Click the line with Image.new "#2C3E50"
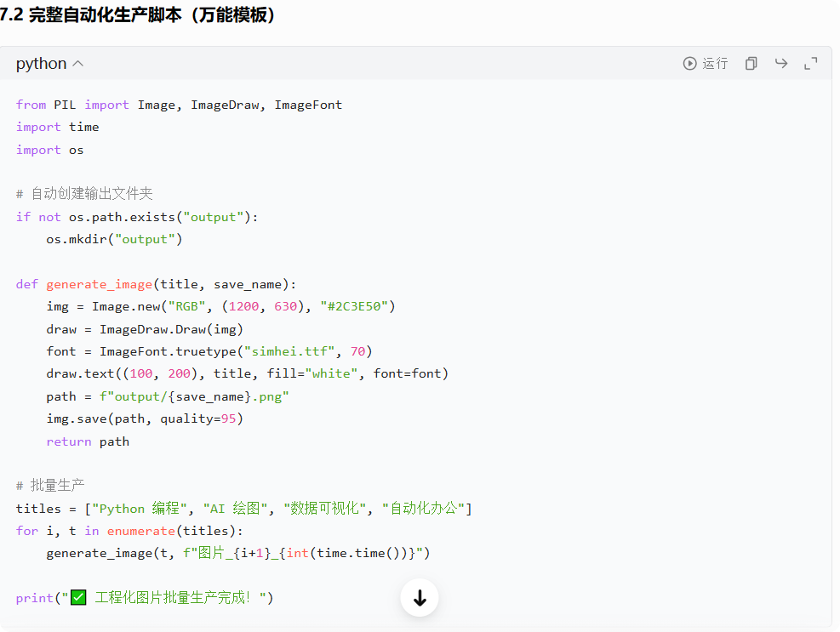 click(220, 306)
